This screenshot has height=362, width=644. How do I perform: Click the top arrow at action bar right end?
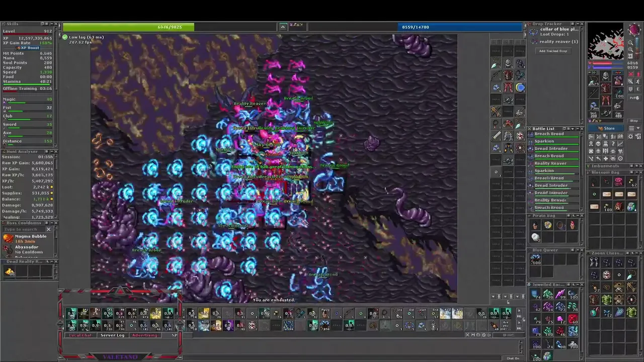(519, 310)
